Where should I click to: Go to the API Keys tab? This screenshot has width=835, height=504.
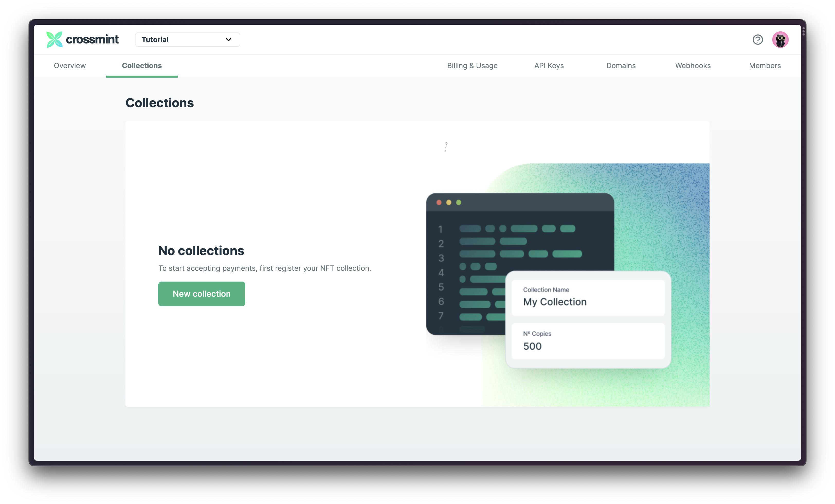pos(549,66)
